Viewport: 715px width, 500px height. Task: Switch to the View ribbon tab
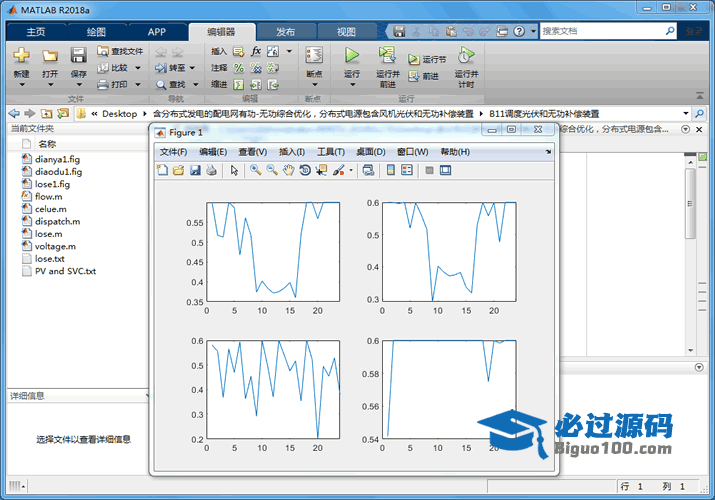[346, 32]
